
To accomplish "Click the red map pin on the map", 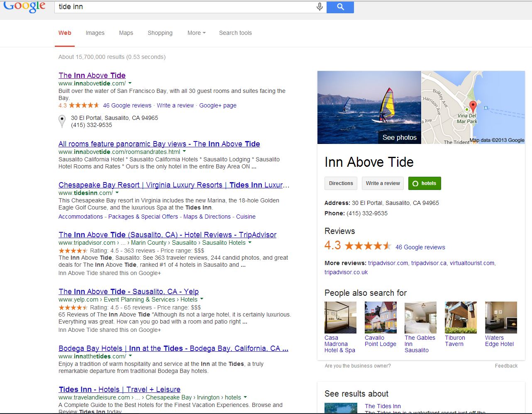I will pyautogui.click(x=473, y=106).
